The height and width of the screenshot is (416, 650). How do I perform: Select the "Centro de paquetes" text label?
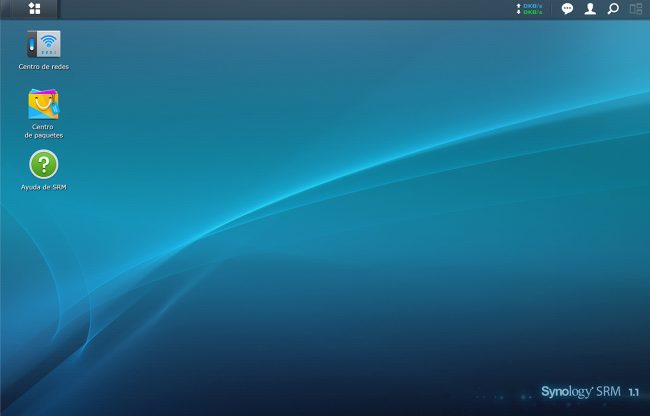(44, 131)
